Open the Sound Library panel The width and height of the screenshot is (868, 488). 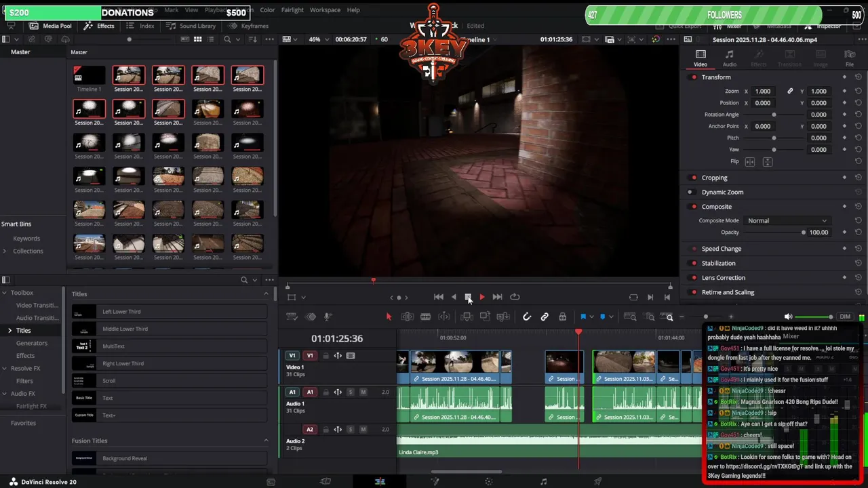click(x=191, y=26)
